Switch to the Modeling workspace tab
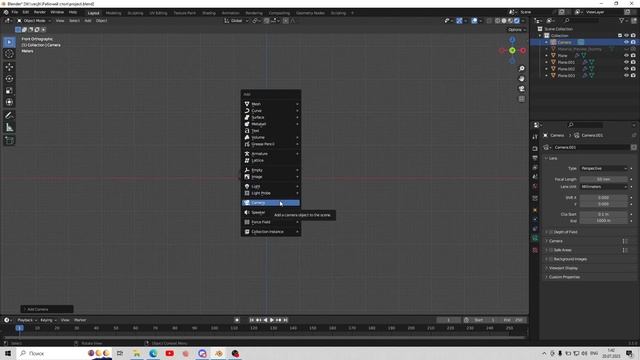 (x=113, y=13)
